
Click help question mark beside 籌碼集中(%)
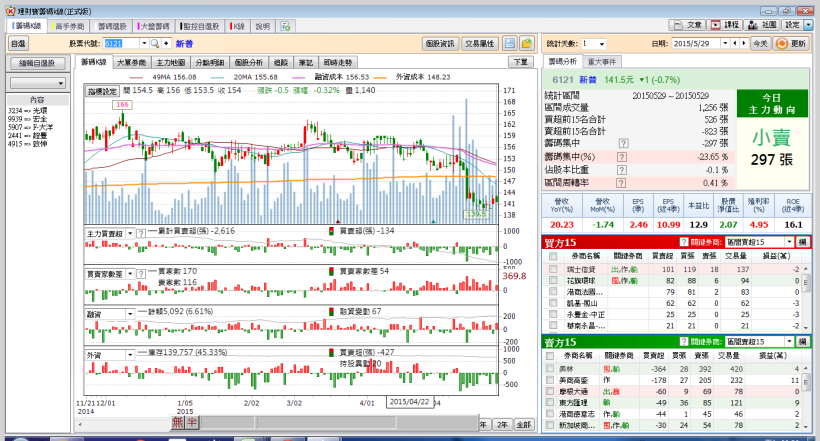pyautogui.click(x=623, y=156)
